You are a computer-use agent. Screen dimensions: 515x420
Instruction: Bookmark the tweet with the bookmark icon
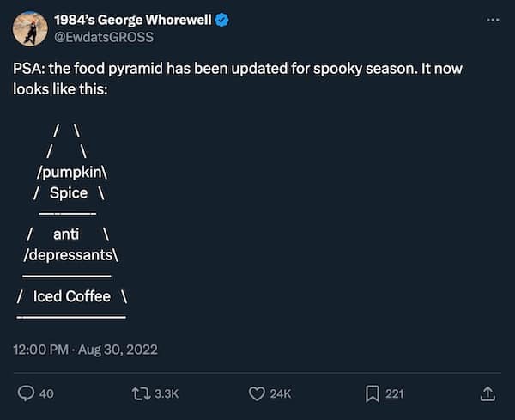point(373,393)
